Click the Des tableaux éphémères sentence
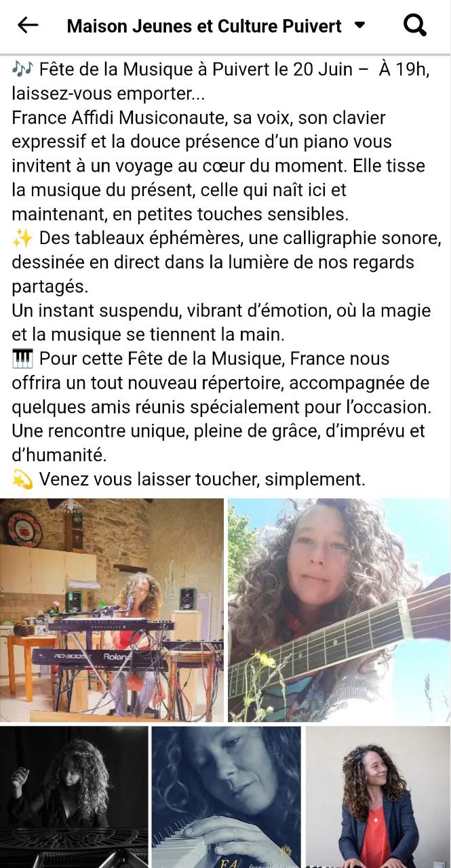 point(227,262)
